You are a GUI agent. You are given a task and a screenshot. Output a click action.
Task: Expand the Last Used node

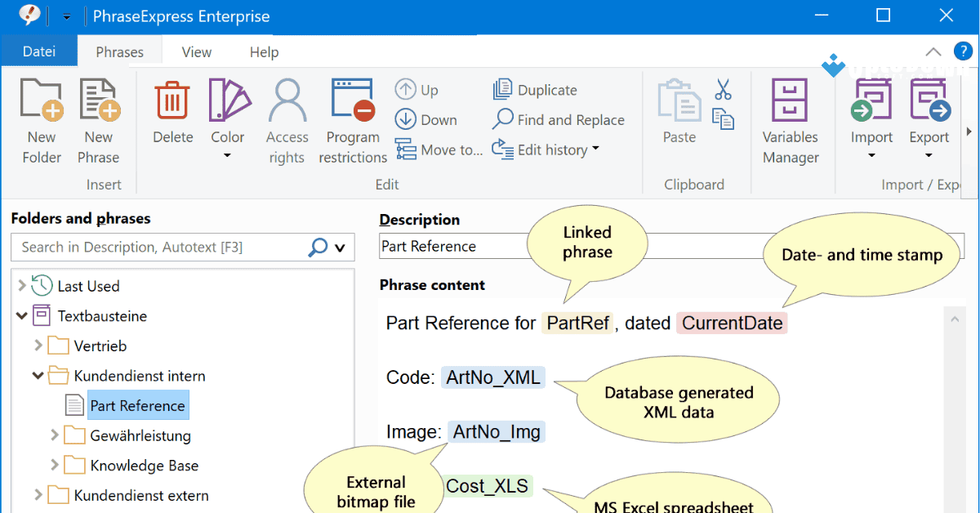click(x=21, y=286)
